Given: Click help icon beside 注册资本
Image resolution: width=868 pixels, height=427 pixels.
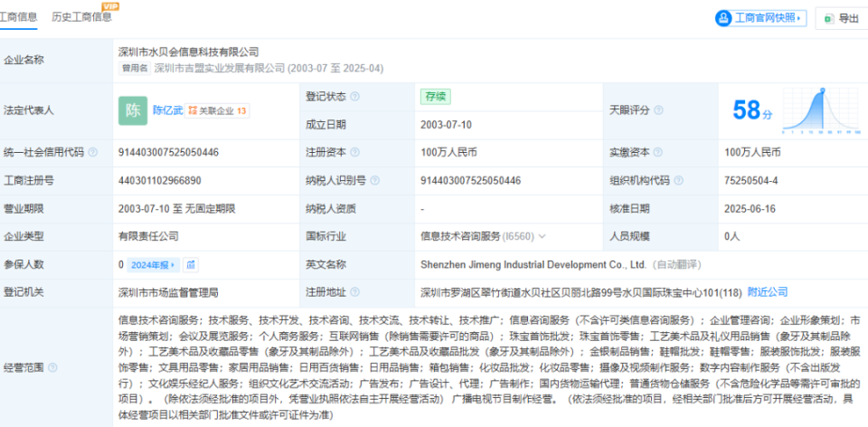Looking at the screenshot, I should pyautogui.click(x=354, y=152).
